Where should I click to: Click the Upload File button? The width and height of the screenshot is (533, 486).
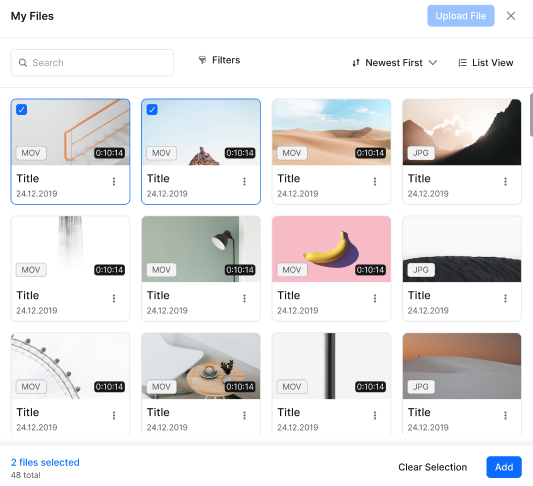(x=461, y=16)
